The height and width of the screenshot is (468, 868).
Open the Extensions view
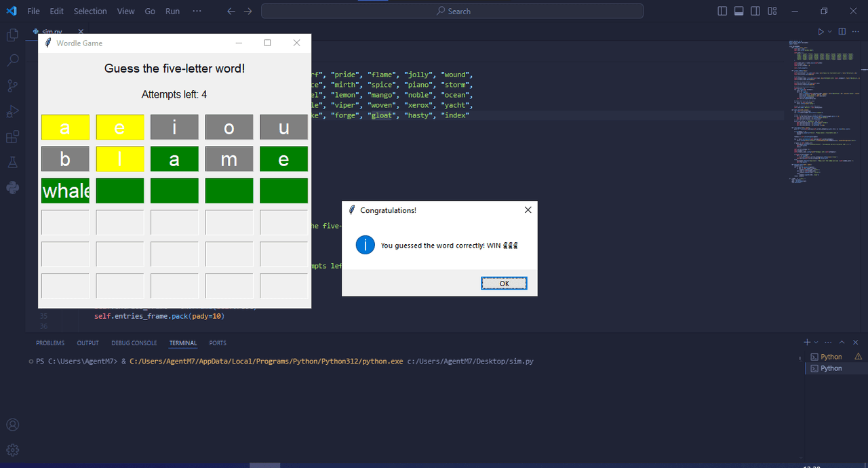click(12, 137)
